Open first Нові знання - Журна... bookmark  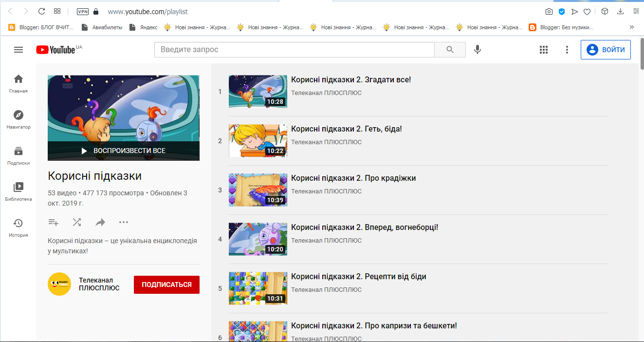(197, 27)
